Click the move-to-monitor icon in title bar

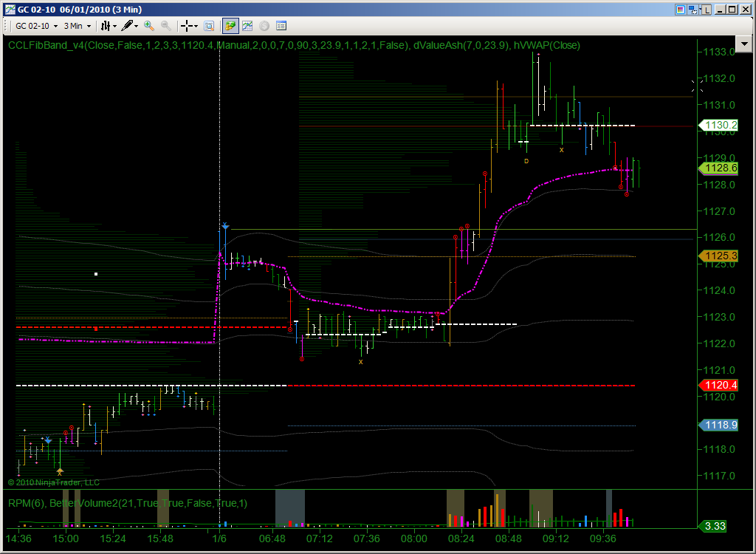tap(692, 10)
